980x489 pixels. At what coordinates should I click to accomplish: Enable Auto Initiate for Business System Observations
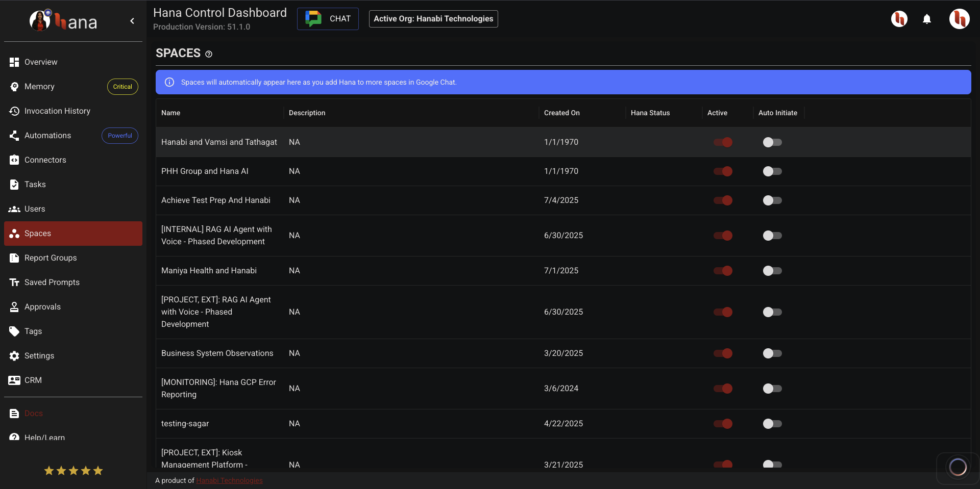coord(772,353)
